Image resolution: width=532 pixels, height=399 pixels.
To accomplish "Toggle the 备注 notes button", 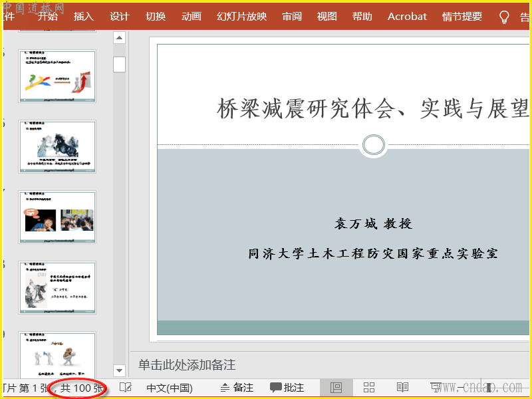I will 237,388.
